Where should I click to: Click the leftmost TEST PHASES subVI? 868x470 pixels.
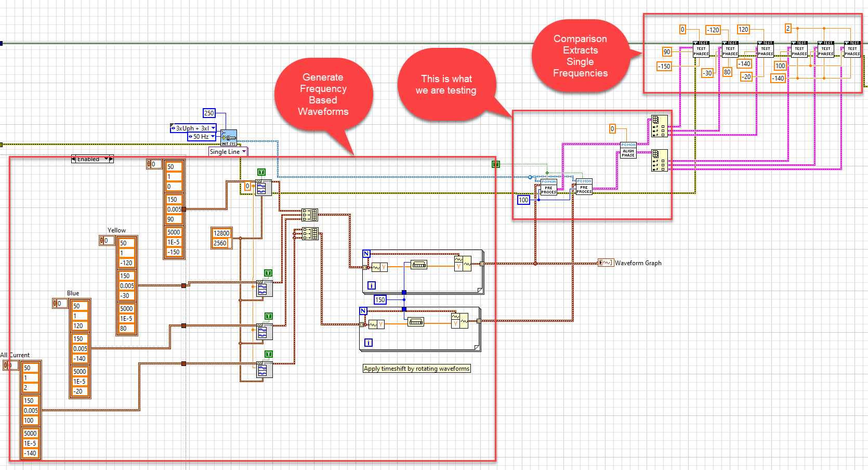(701, 50)
